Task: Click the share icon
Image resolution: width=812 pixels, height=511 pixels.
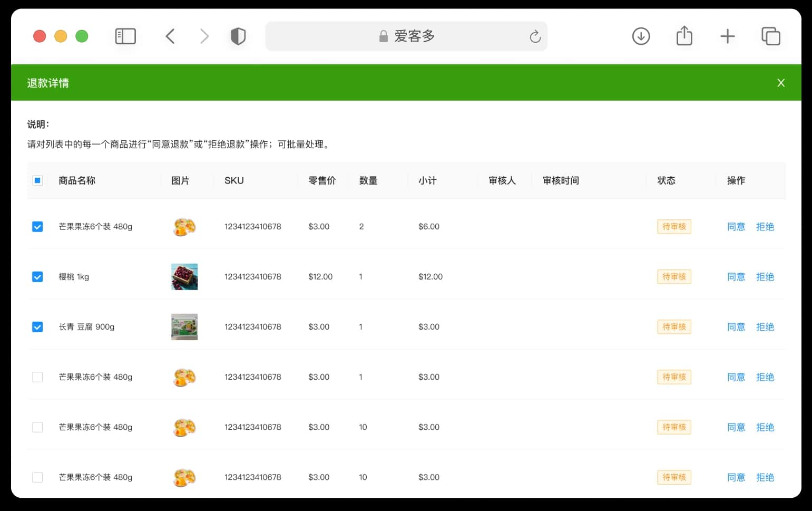Action: click(684, 36)
